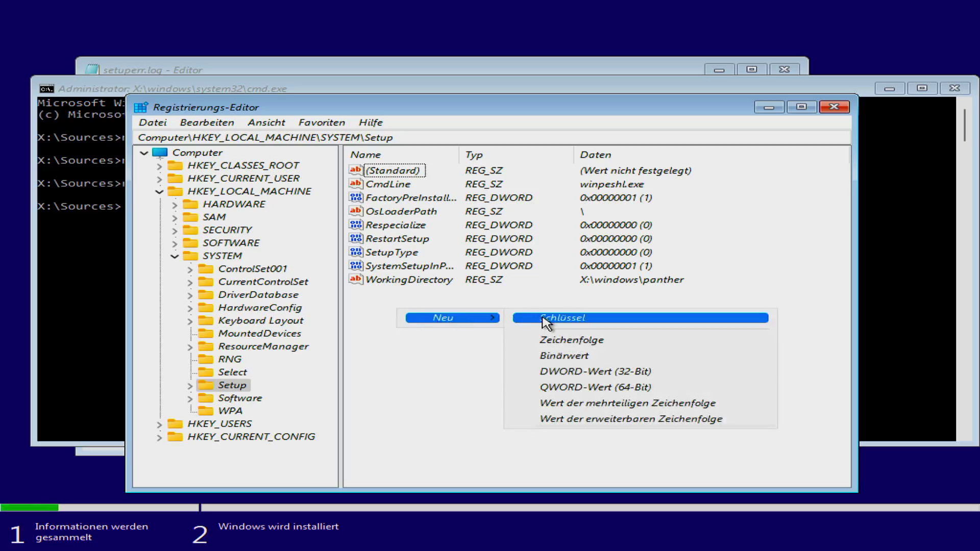Click the DWORD icon beside RestartSetup
980x551 pixels.
[x=356, y=238]
